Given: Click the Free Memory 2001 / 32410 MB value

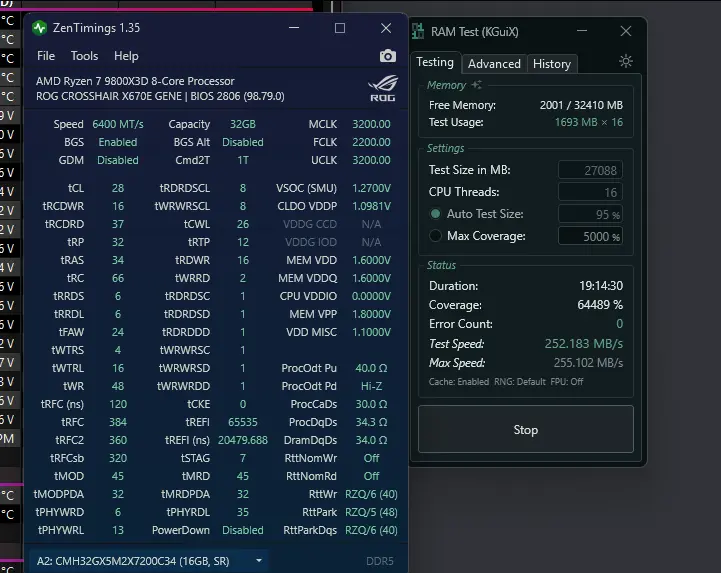Looking at the screenshot, I should [581, 105].
